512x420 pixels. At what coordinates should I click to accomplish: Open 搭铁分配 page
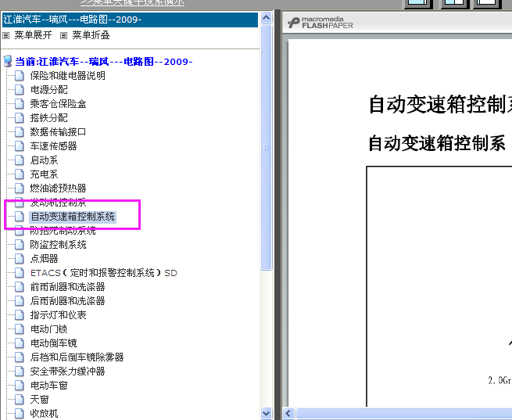(x=49, y=117)
